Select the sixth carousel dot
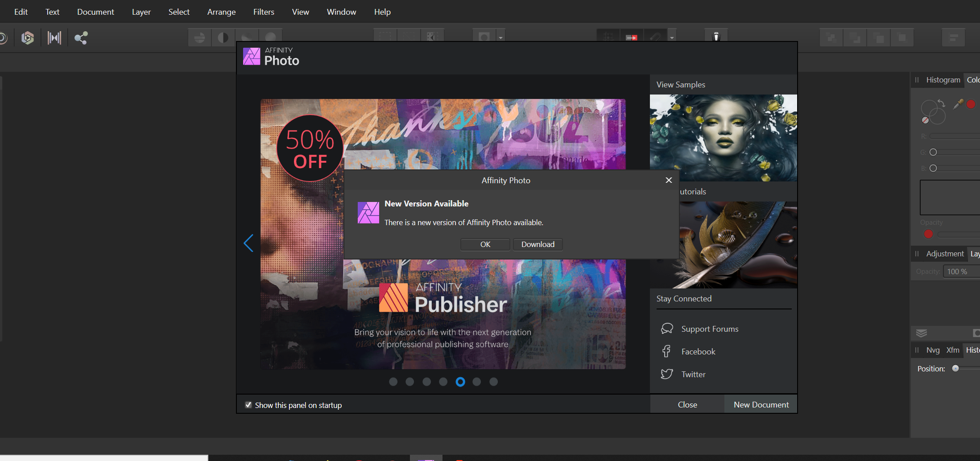 click(477, 382)
